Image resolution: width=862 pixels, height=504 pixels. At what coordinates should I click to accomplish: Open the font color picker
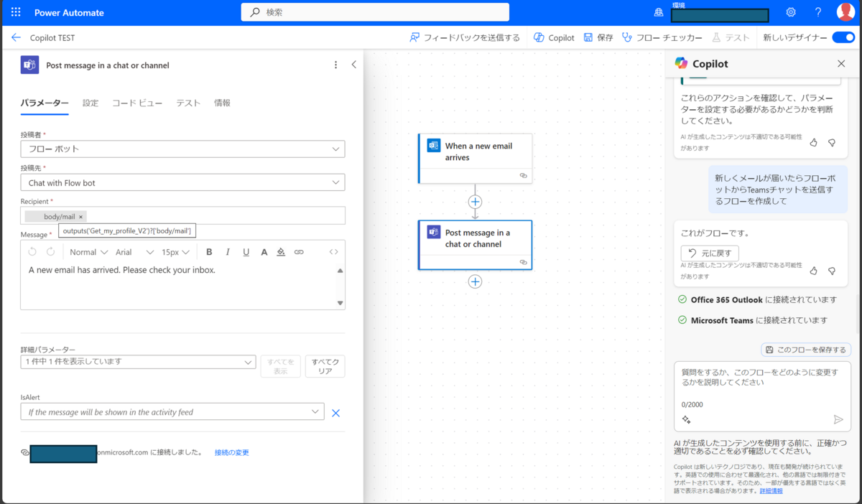pos(264,252)
